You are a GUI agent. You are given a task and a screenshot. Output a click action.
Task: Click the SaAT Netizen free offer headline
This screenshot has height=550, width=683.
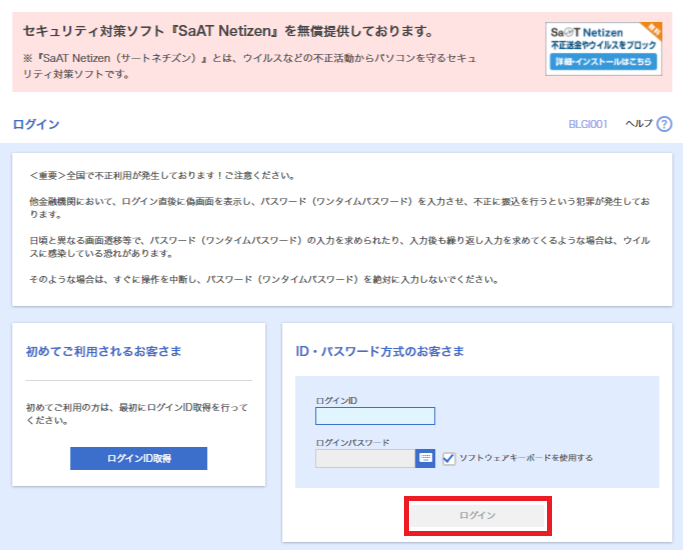pyautogui.click(x=228, y=31)
